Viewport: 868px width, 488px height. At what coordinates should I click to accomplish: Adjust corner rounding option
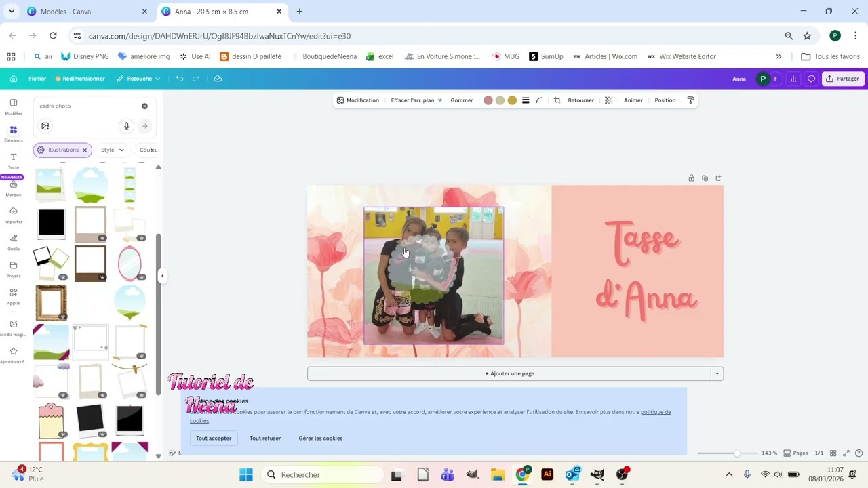coord(539,100)
